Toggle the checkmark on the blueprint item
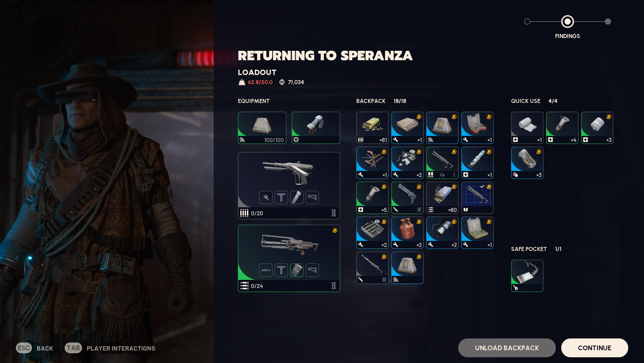The height and width of the screenshot is (363, 644). pos(482,186)
